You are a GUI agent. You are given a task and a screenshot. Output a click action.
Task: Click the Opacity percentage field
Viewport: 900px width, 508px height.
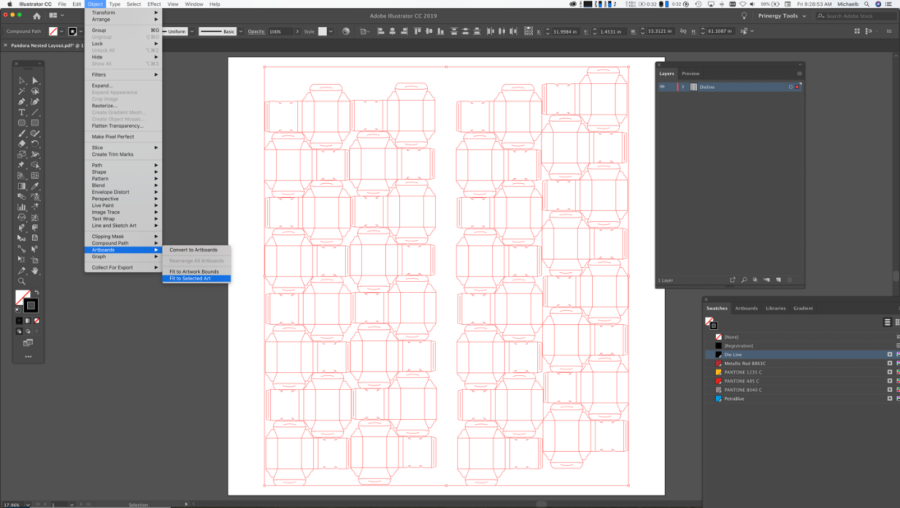coord(277,32)
